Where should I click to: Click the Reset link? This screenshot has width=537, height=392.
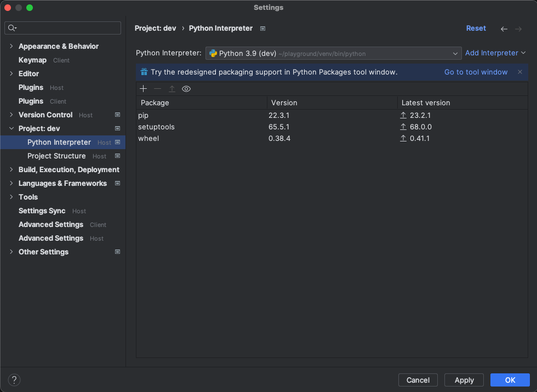pos(476,29)
